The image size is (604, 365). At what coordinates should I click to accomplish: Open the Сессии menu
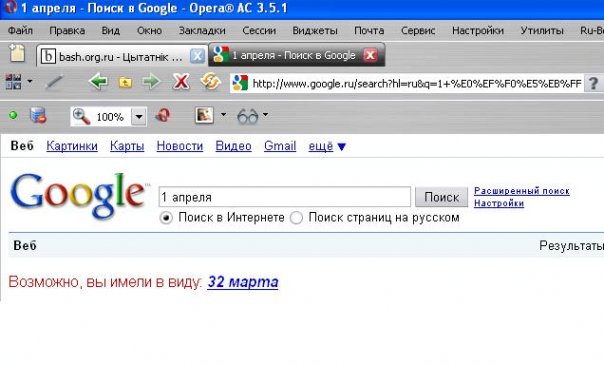[259, 30]
